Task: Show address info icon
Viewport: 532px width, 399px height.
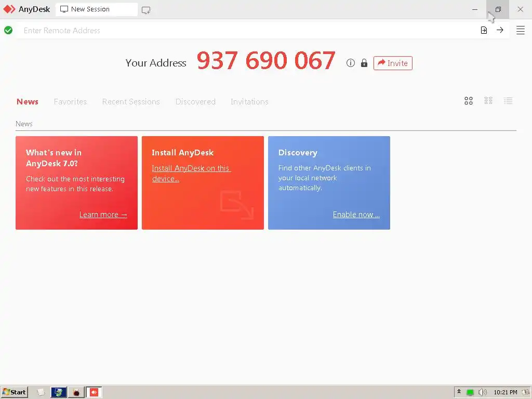Action: [x=351, y=63]
